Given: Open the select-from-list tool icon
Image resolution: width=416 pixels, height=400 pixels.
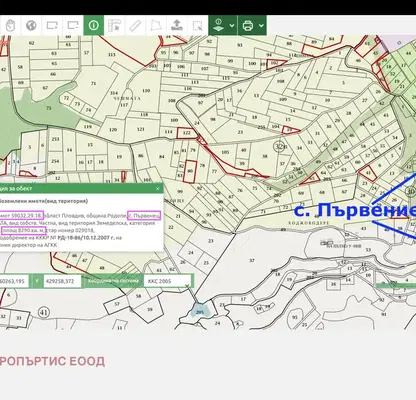Looking at the screenshot, I should tap(114, 25).
